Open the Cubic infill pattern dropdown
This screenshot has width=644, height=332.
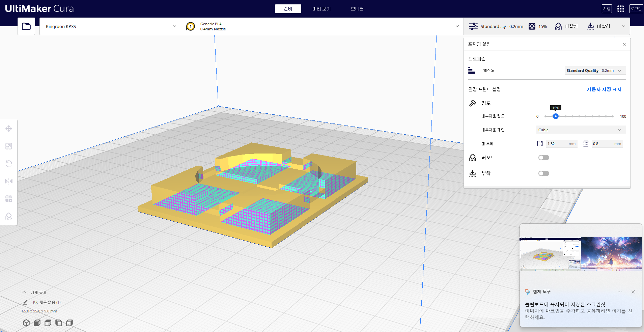tap(581, 130)
